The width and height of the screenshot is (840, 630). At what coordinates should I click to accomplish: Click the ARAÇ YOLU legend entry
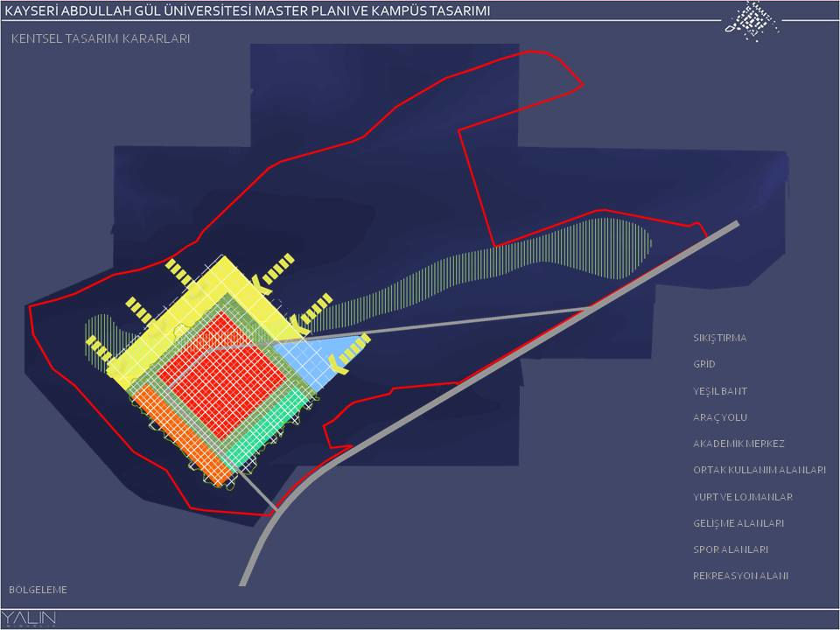[719, 417]
